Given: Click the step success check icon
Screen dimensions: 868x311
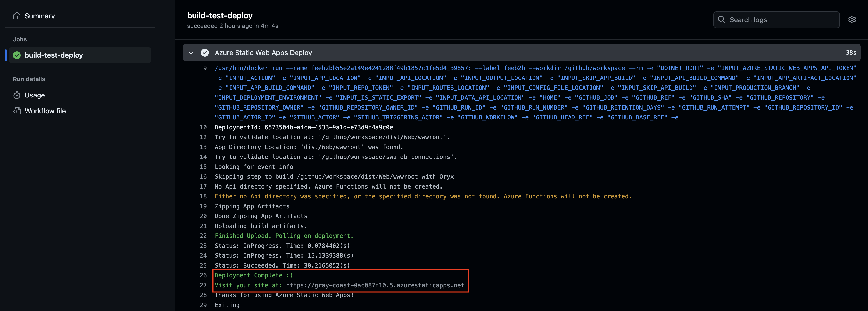Looking at the screenshot, I should pyautogui.click(x=205, y=53).
